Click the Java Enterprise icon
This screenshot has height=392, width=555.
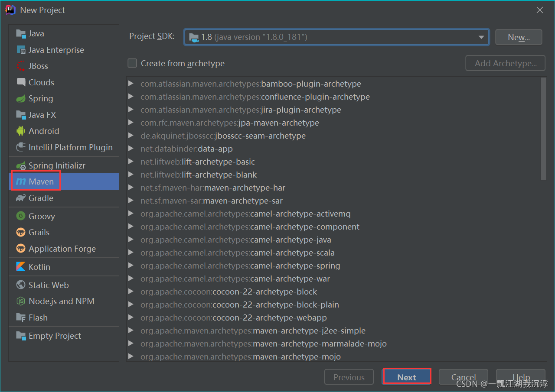point(21,50)
